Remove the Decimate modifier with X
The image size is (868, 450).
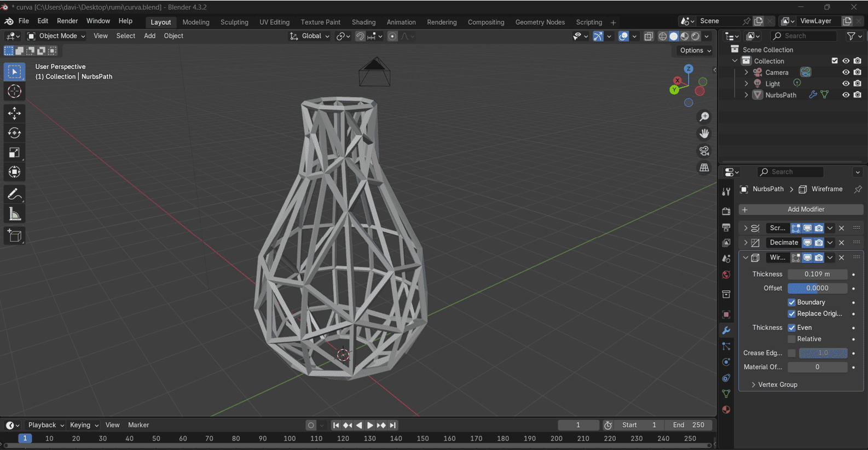coord(842,243)
